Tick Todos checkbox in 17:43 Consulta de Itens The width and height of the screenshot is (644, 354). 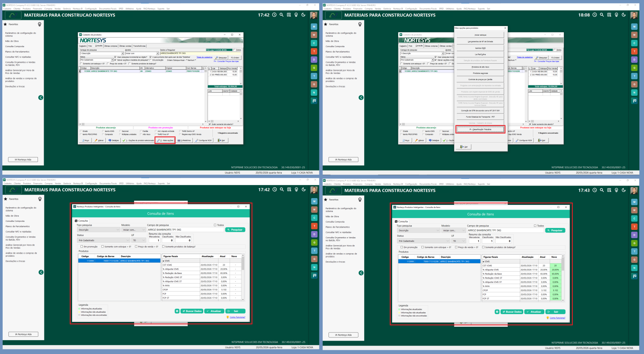pos(535,226)
